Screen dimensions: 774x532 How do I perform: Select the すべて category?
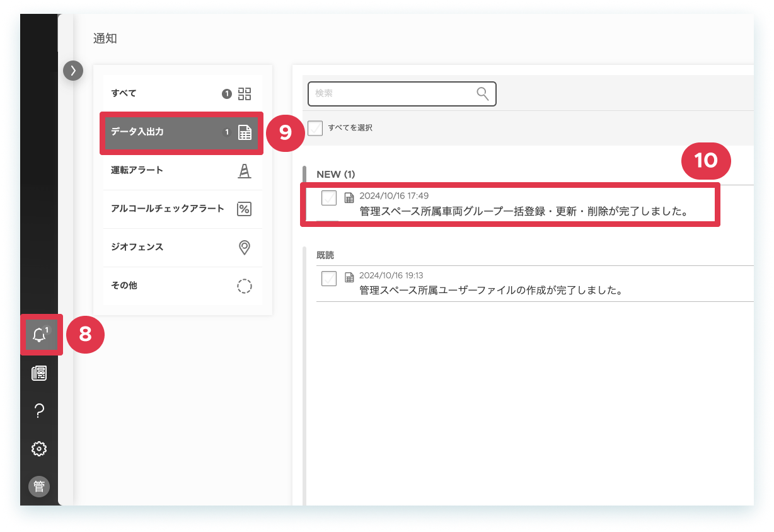click(x=183, y=94)
